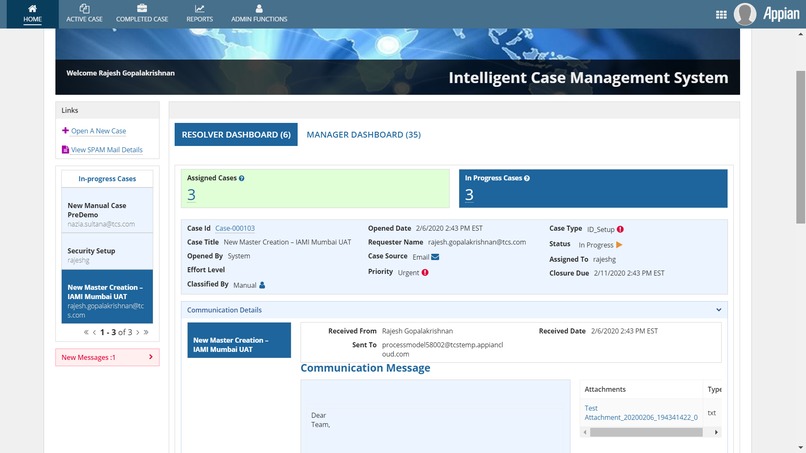
Task: Click the Assigned Cases count 3
Action: pyautogui.click(x=191, y=195)
